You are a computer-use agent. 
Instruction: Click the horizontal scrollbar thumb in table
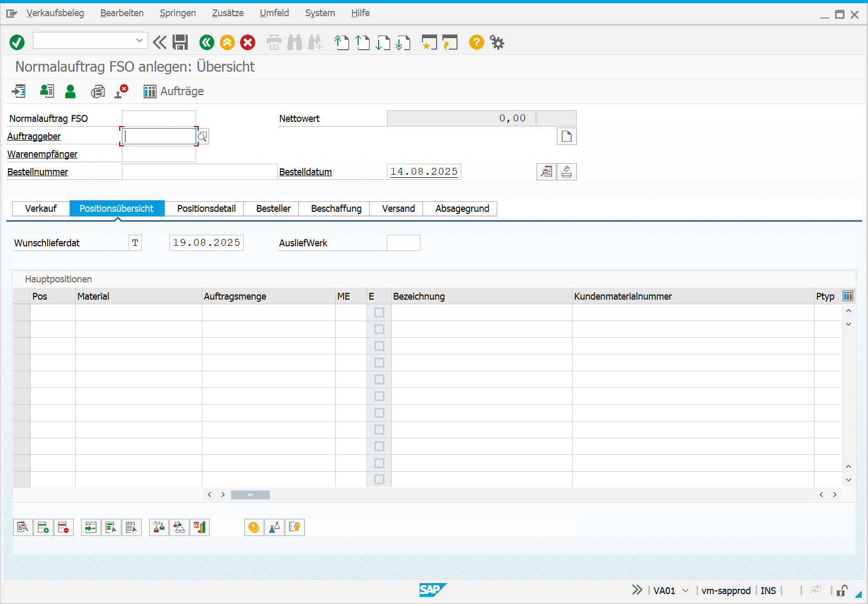point(250,495)
